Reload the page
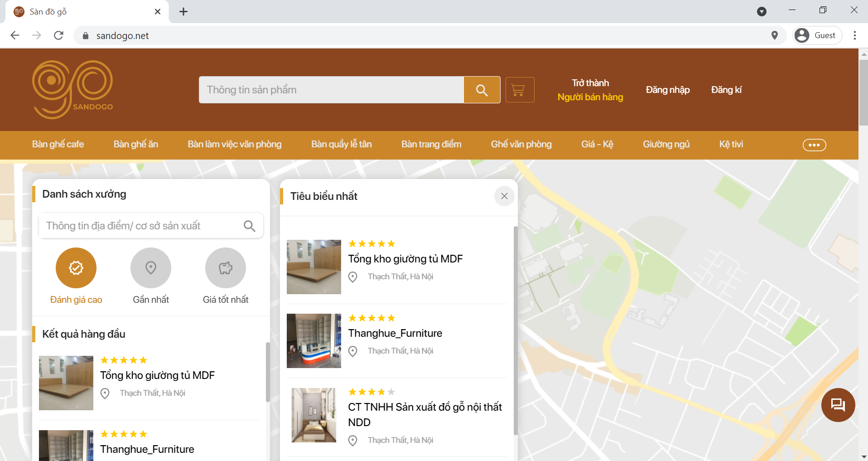Screen dimensions: 868x461 [x=58, y=35]
